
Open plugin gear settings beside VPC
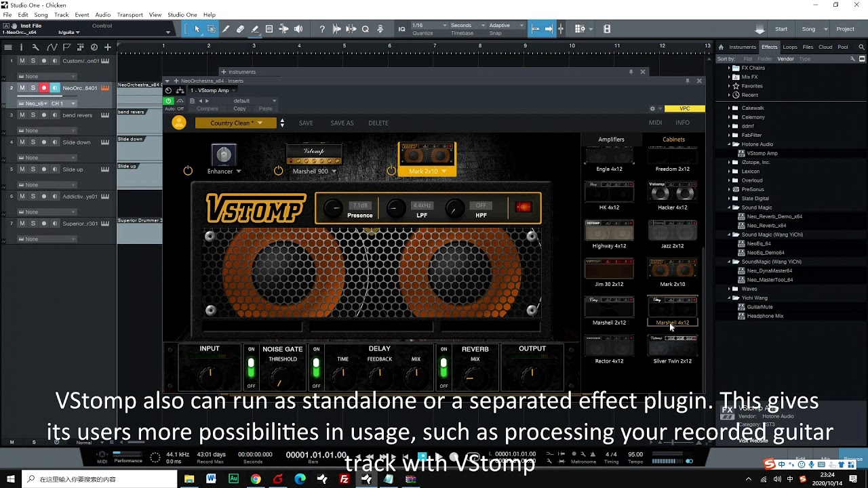pos(652,108)
